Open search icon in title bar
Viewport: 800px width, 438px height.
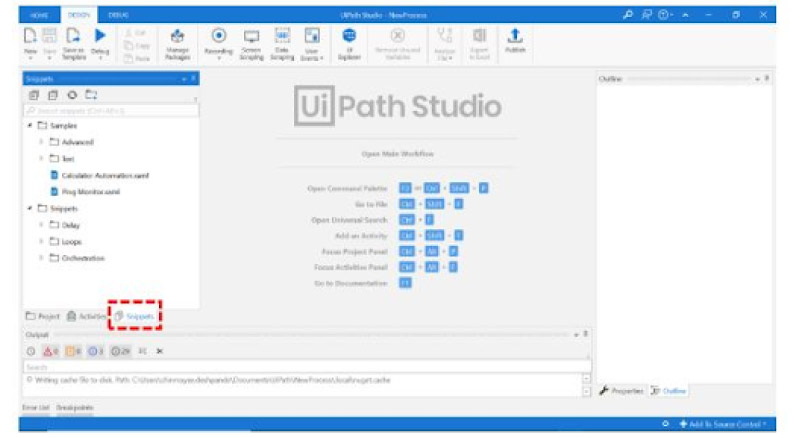[628, 15]
